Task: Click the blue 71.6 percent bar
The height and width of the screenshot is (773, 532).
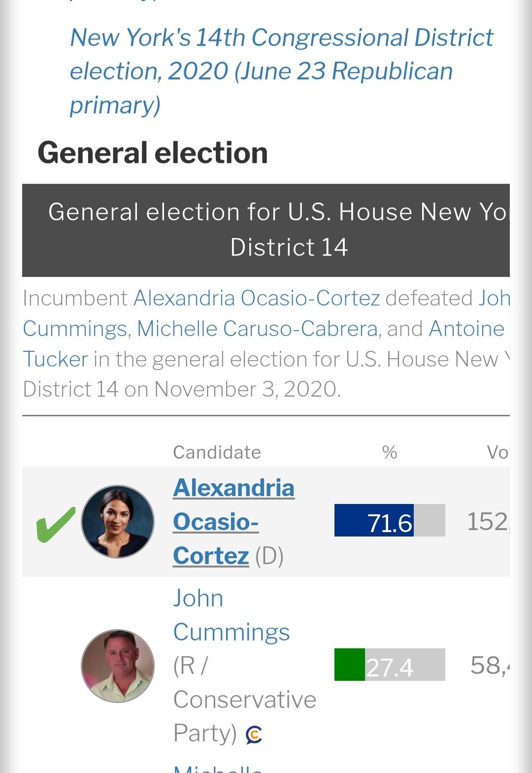Action: coord(374,521)
